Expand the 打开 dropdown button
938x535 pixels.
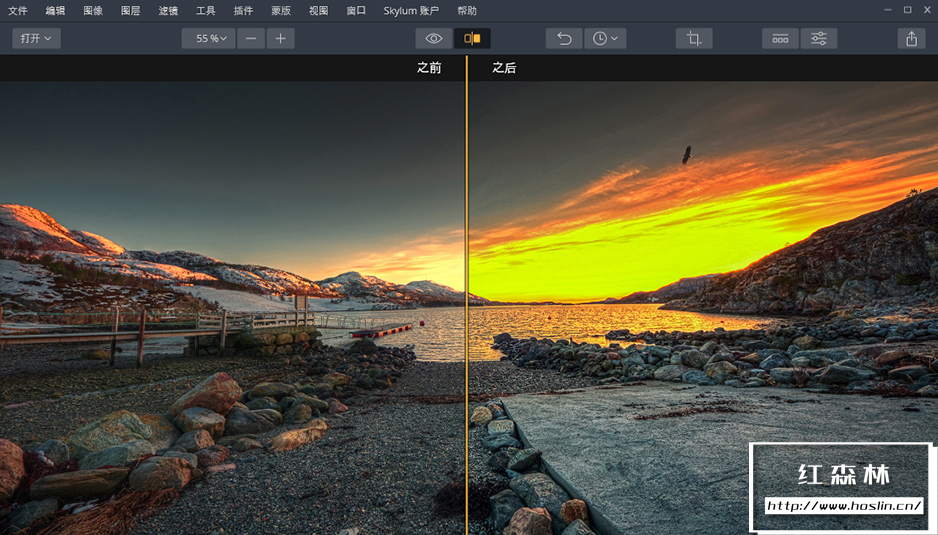tap(36, 38)
